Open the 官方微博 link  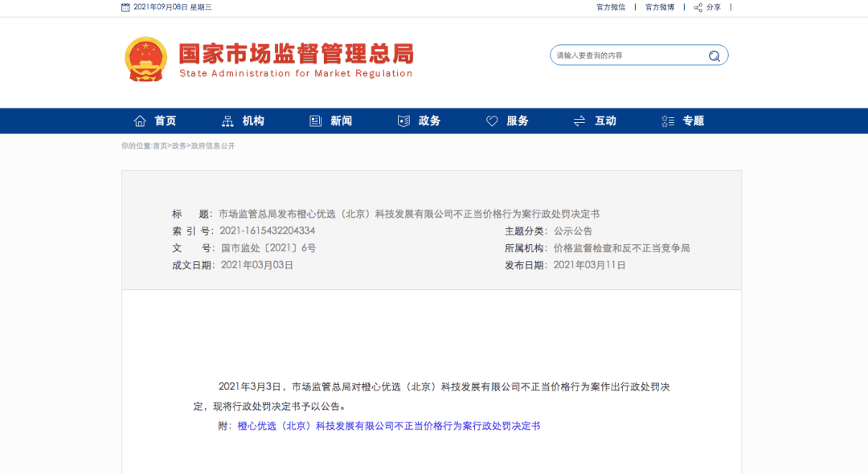point(660,7)
